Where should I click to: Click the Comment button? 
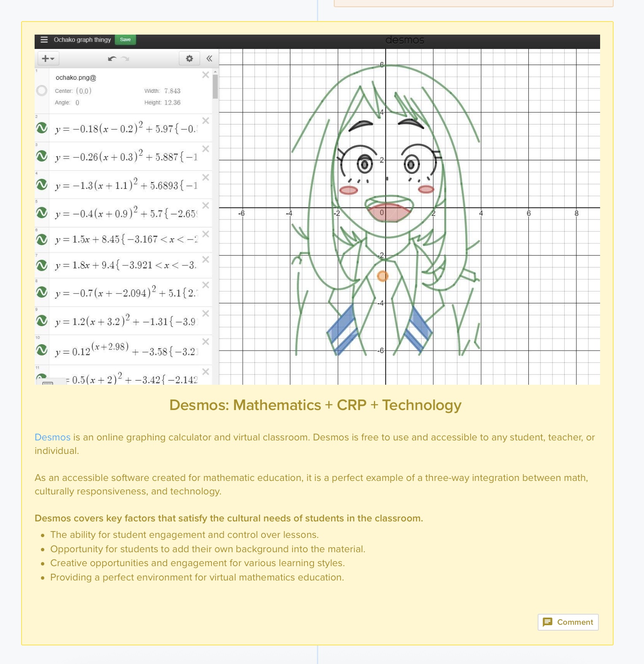point(568,622)
